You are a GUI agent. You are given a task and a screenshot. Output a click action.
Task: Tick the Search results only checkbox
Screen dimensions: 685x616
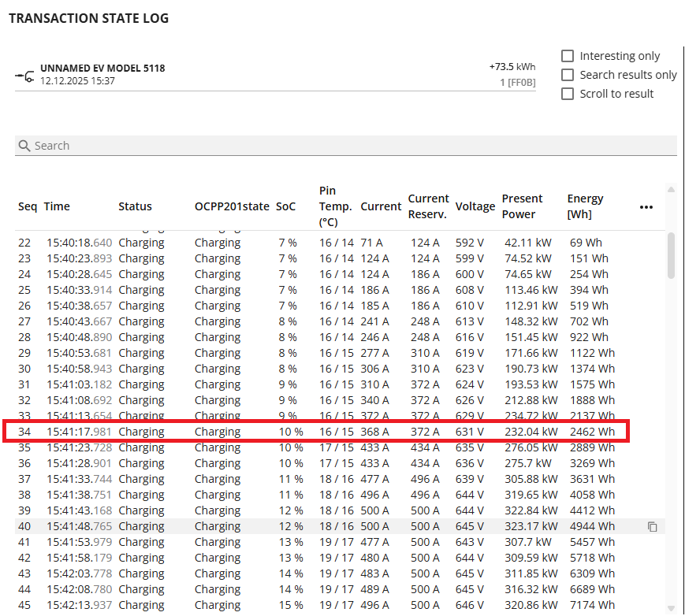(568, 75)
